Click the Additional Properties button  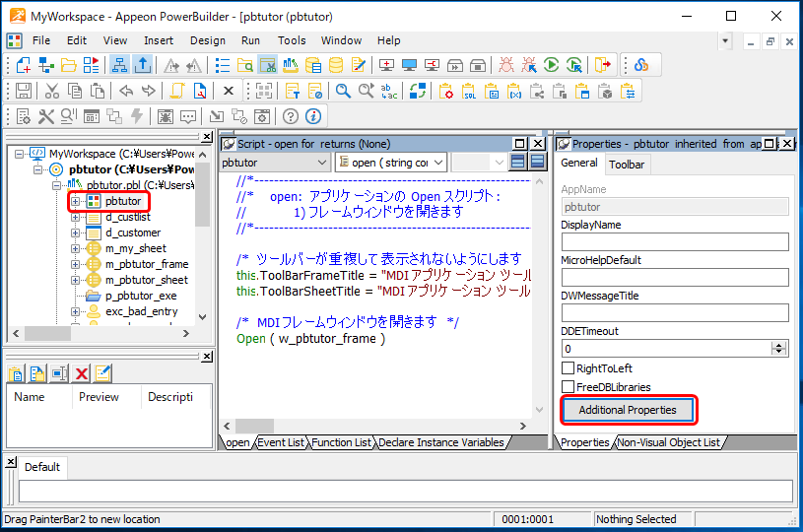coord(628,410)
